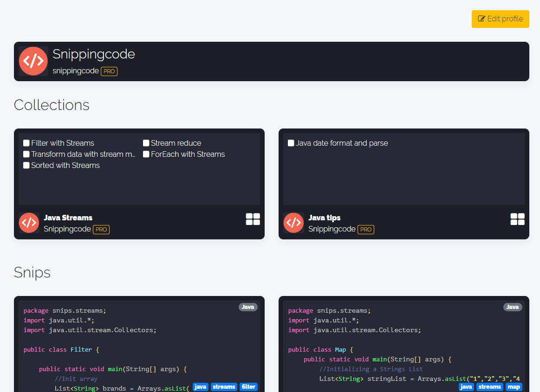Enable the ForEach with Streams checkbox
540x392 pixels.
coord(146,154)
